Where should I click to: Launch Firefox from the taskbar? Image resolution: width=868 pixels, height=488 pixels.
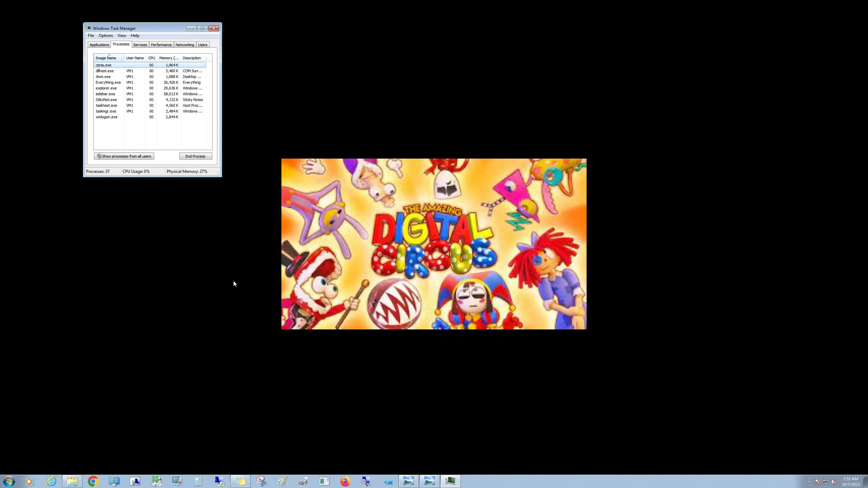(x=345, y=481)
